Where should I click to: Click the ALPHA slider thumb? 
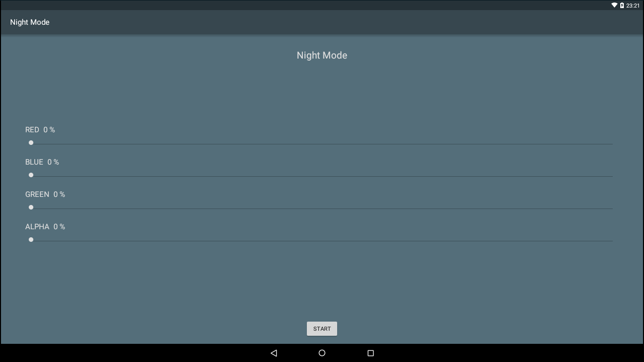coord(31,240)
